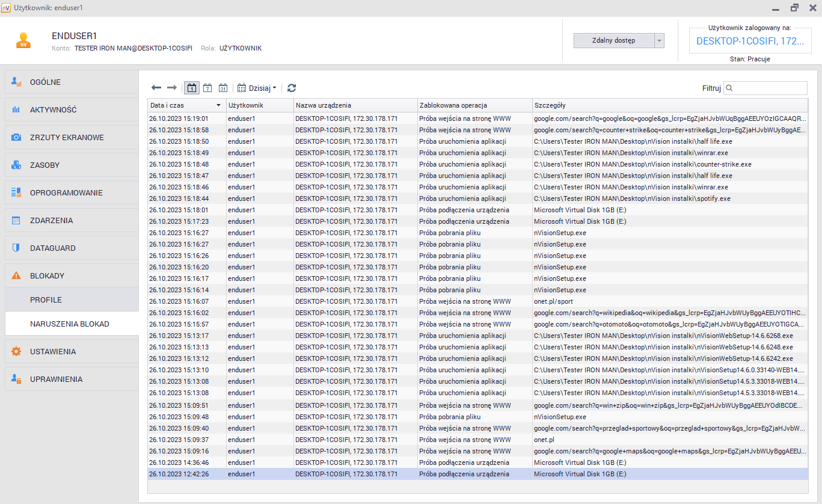Click into the Filtruj search field
The image size is (822, 504).
tap(765, 88)
